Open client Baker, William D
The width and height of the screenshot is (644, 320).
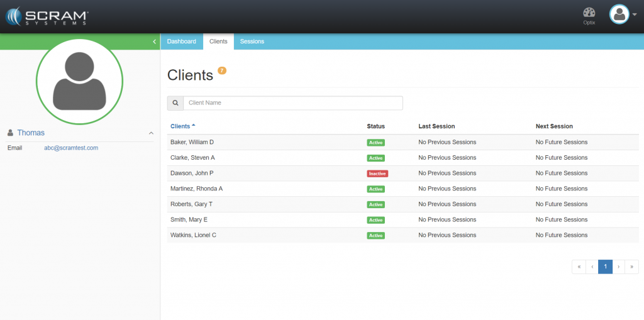click(192, 142)
